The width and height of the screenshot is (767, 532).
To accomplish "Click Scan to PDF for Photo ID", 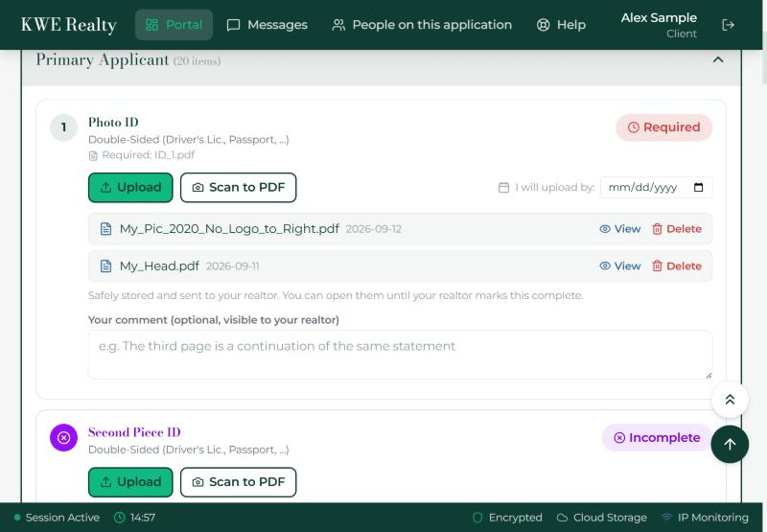I will point(238,187).
